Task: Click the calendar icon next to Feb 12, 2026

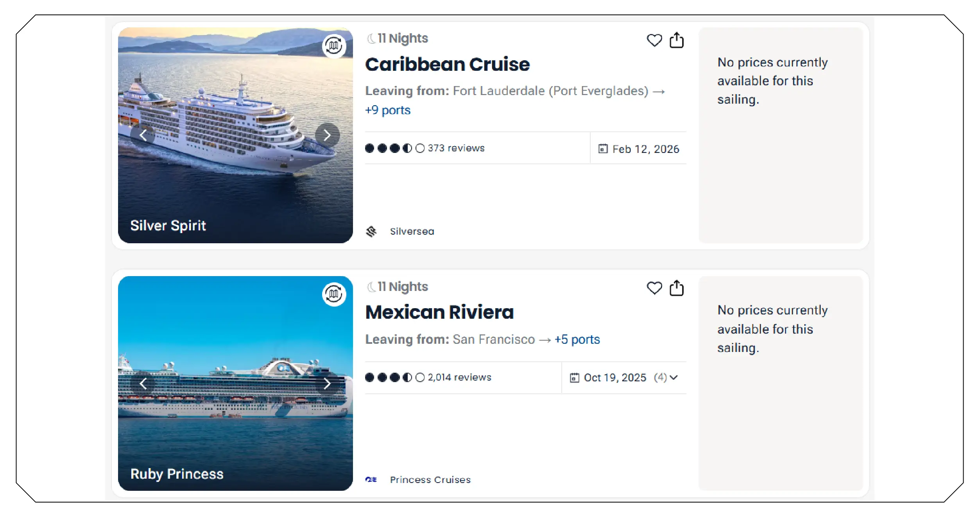Action: [602, 149]
